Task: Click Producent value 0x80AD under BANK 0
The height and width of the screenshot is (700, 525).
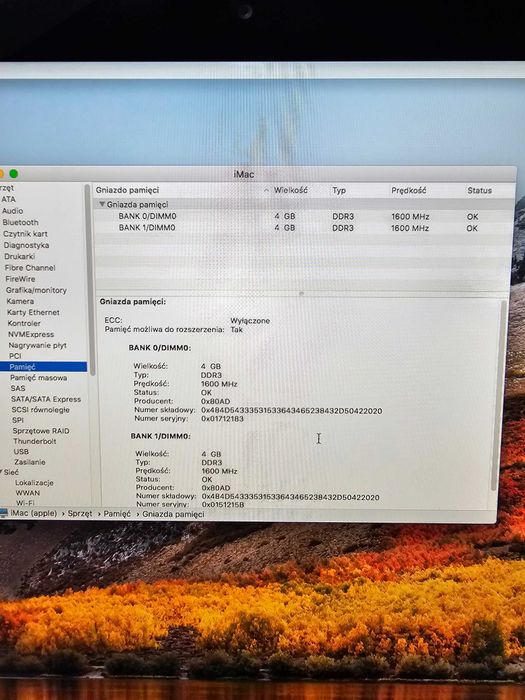Action: 216,401
